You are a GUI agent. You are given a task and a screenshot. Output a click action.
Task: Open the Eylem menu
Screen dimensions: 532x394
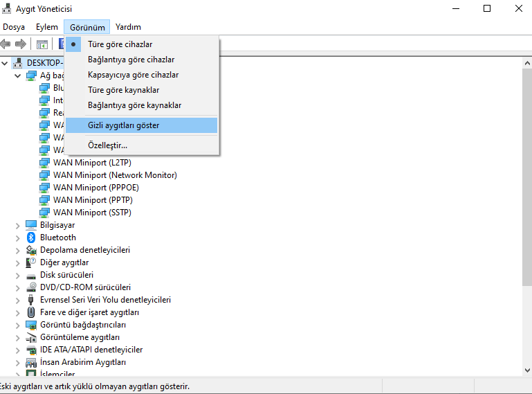pos(47,27)
